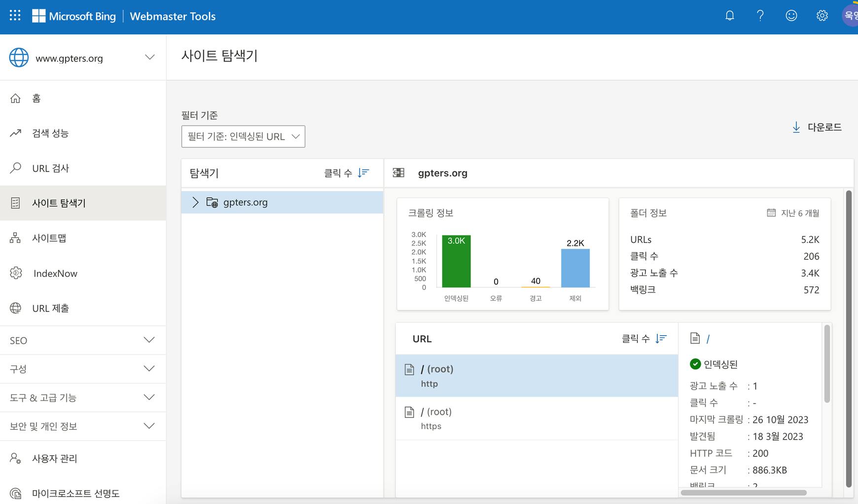Screen dimensions: 858x504
Task: Expand the www.gpters.org site selector chevron
Action: (150, 58)
